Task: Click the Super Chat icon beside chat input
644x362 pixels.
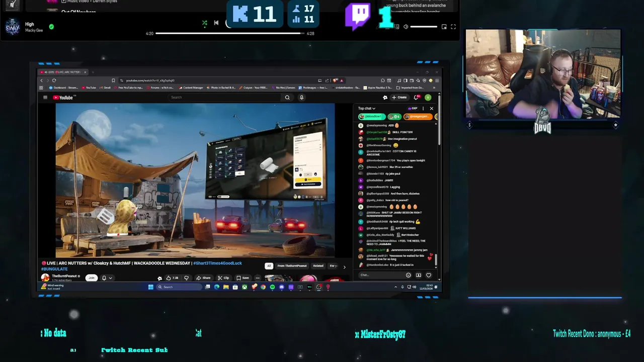Action: tap(418, 275)
